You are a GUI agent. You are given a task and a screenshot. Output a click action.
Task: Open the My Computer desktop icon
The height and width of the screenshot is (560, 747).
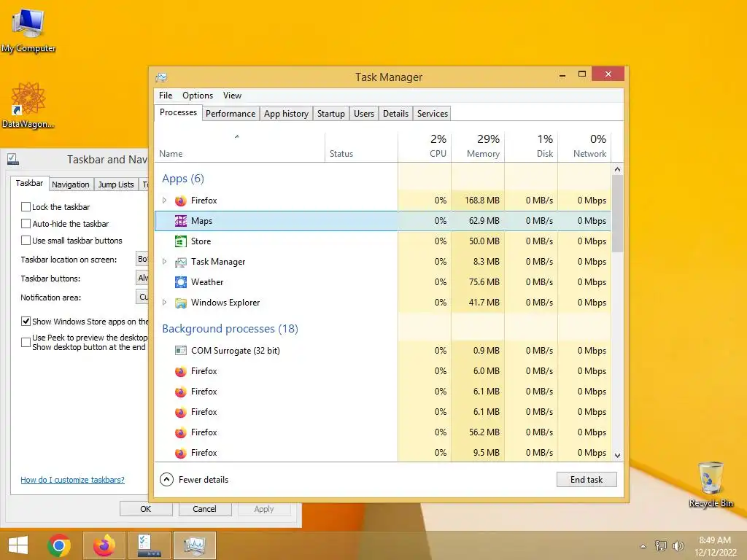[x=28, y=29]
